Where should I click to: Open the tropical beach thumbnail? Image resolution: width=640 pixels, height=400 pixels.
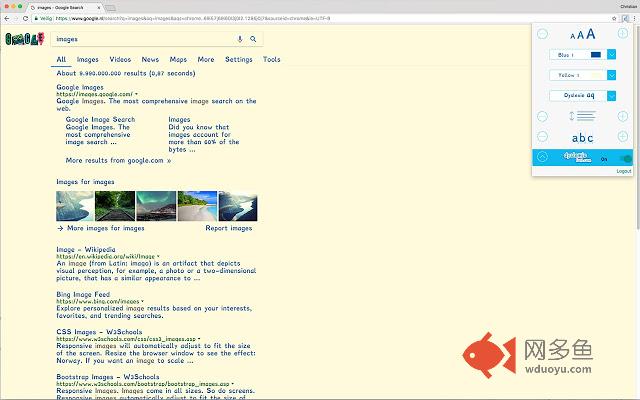click(x=197, y=206)
